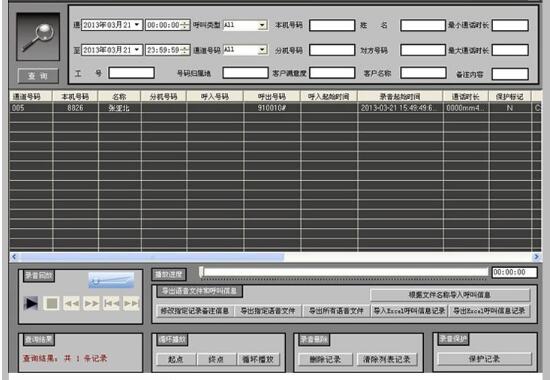
Task: Sort by 呼入起始时间 column header
Action: pyautogui.click(x=329, y=96)
